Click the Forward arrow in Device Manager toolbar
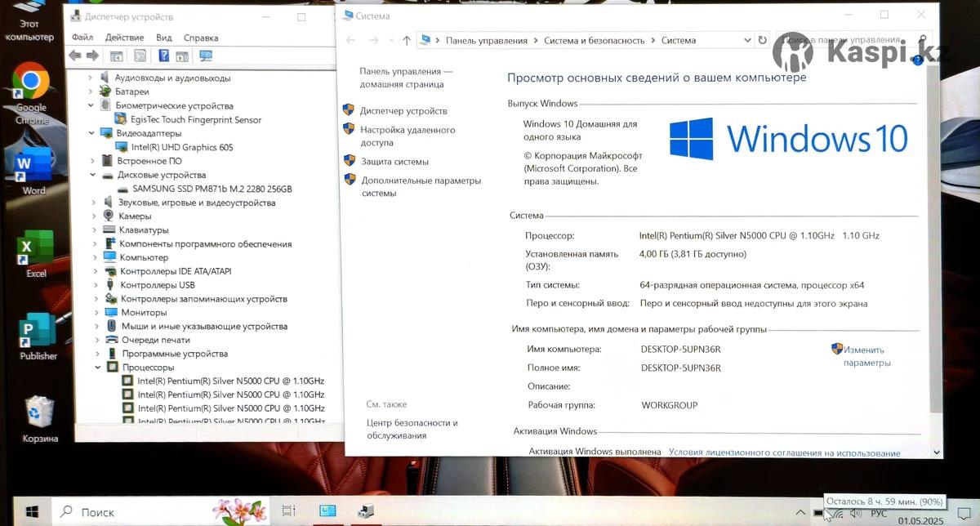Image resolution: width=980 pixels, height=526 pixels. tap(92, 56)
